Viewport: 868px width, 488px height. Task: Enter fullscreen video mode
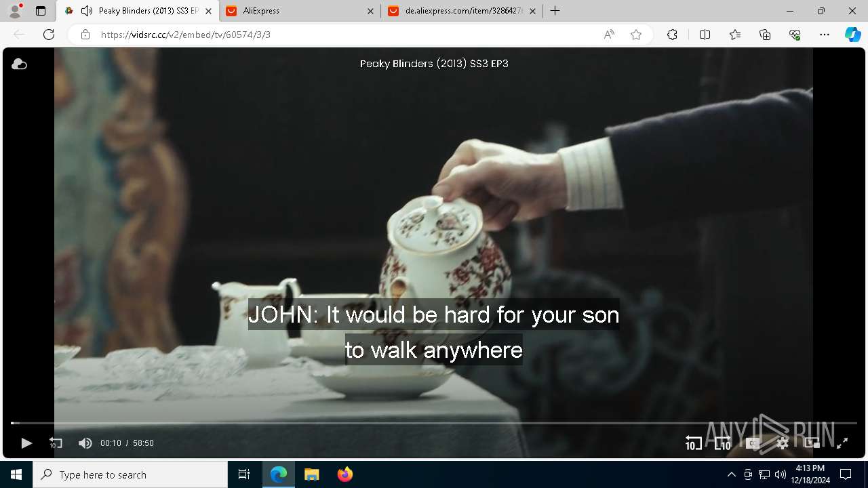[842, 443]
